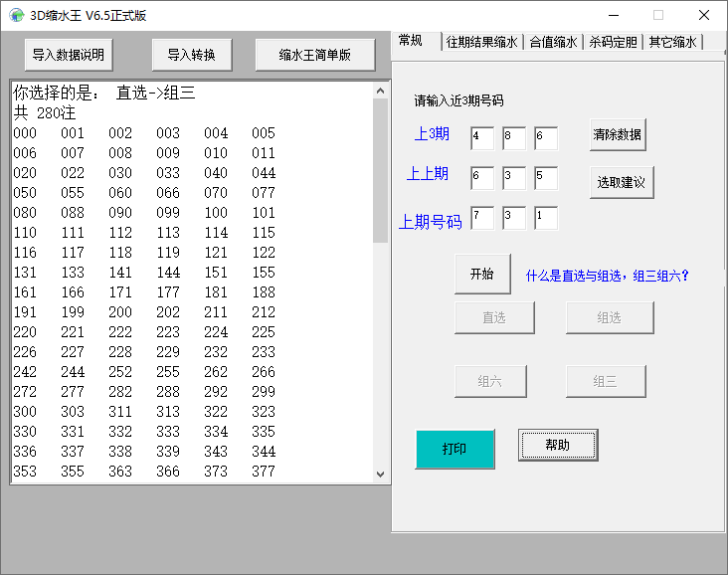Click the 导入转换 button

click(192, 55)
